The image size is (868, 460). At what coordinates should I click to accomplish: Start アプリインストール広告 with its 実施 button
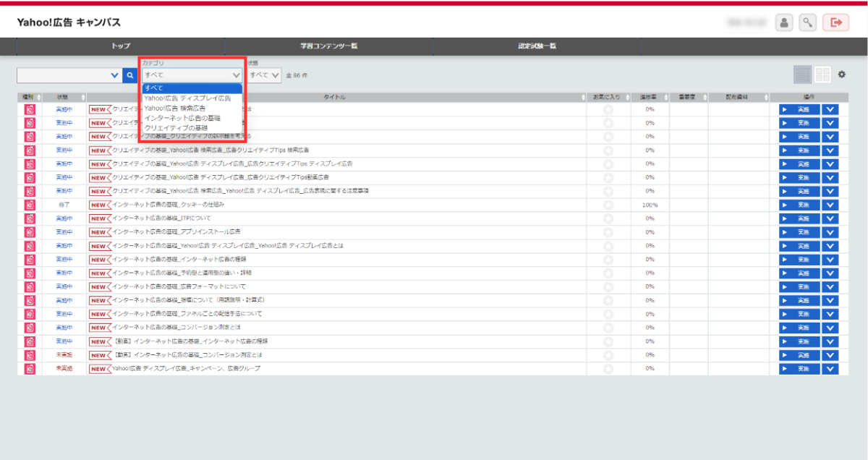[x=799, y=232]
